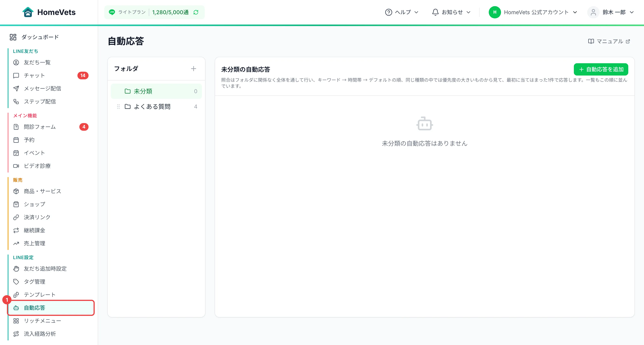644x345 pixels.
Task: Select the 未分類 folder
Action: (156, 91)
